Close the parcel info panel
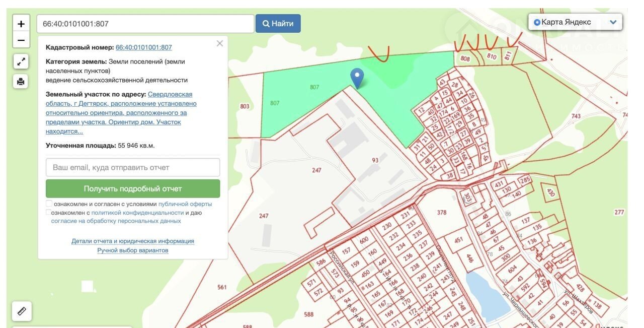Image resolution: width=644 pixels, height=328 pixels. tap(219, 44)
